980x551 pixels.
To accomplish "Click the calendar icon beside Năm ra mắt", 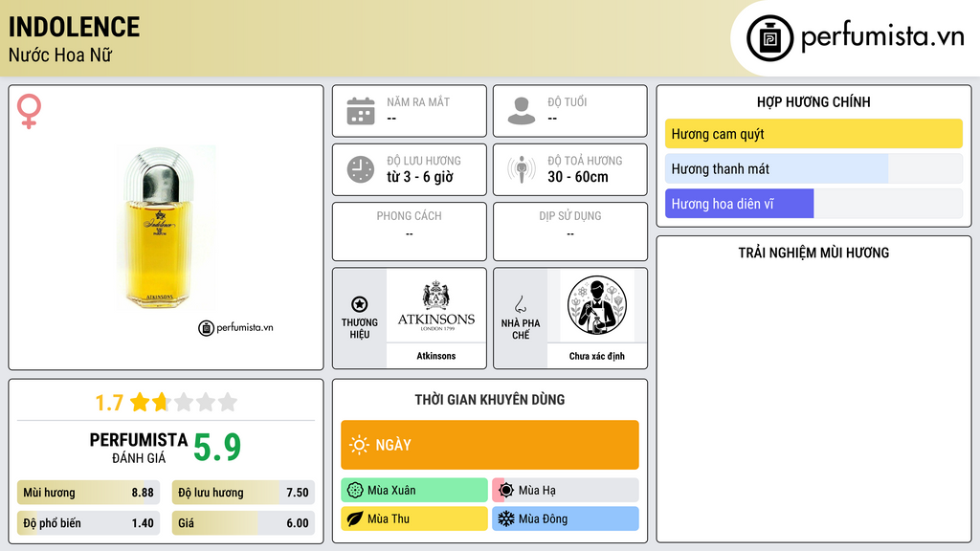I will (361, 111).
